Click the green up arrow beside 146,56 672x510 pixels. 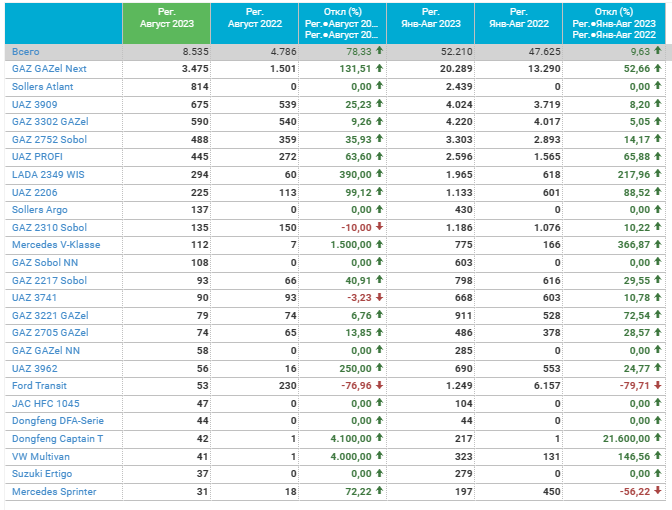tap(658, 456)
